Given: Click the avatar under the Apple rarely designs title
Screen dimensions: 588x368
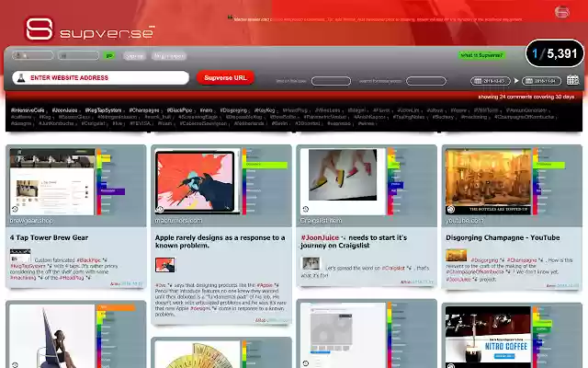Looking at the screenshot, I should tap(165, 265).
